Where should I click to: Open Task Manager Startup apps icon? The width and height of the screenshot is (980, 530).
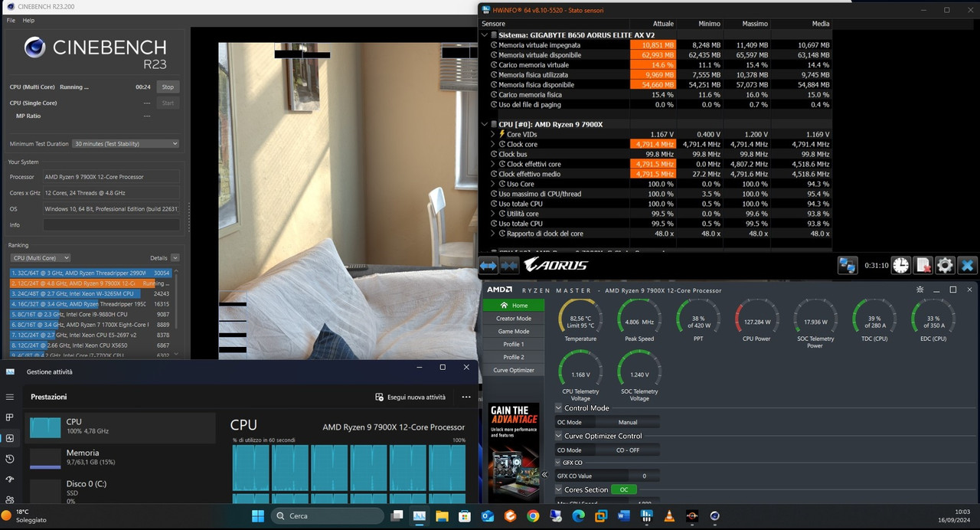point(10,479)
